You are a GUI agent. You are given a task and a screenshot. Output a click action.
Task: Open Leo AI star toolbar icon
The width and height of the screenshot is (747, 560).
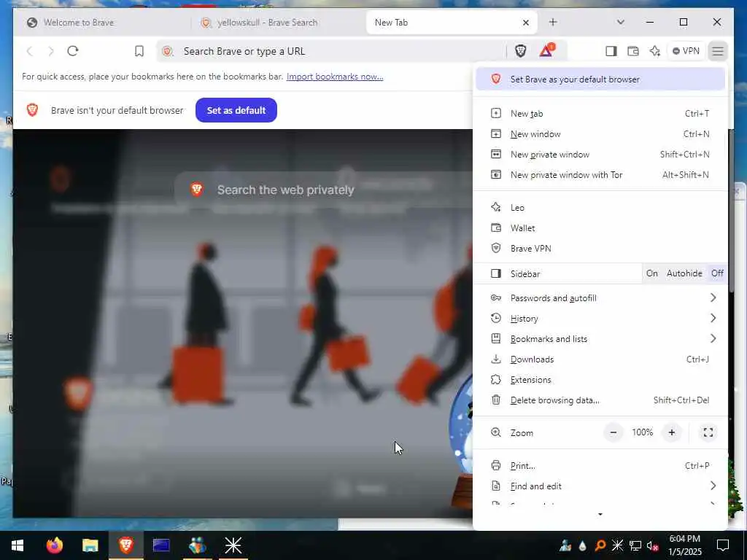pyautogui.click(x=655, y=51)
